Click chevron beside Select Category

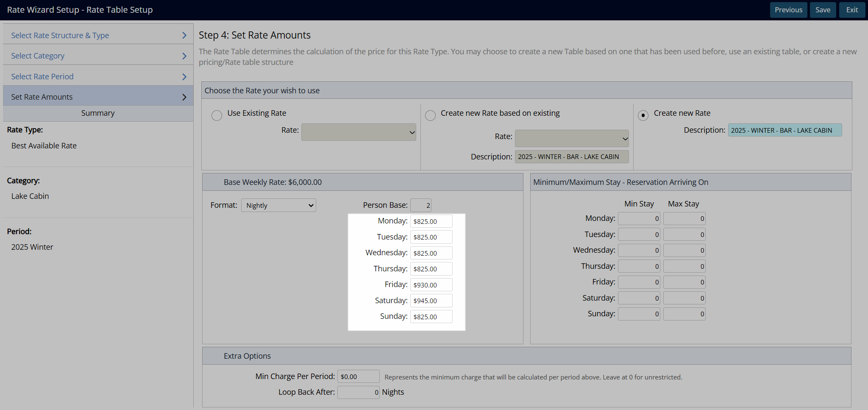(x=184, y=56)
